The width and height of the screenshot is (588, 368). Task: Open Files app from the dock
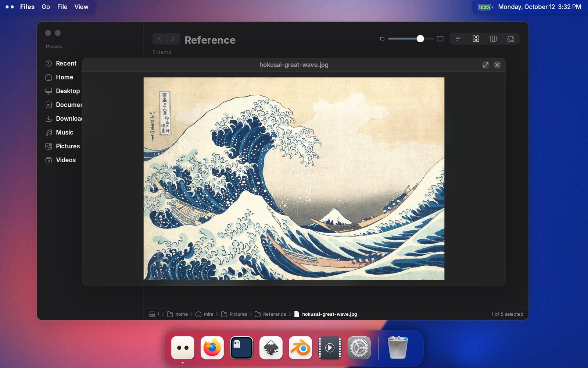point(183,347)
